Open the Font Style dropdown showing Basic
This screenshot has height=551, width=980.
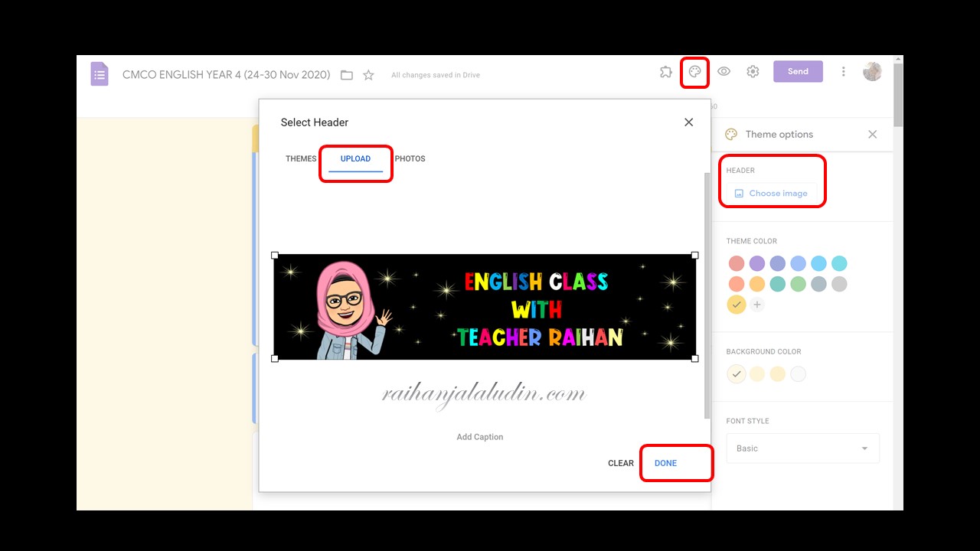point(802,448)
